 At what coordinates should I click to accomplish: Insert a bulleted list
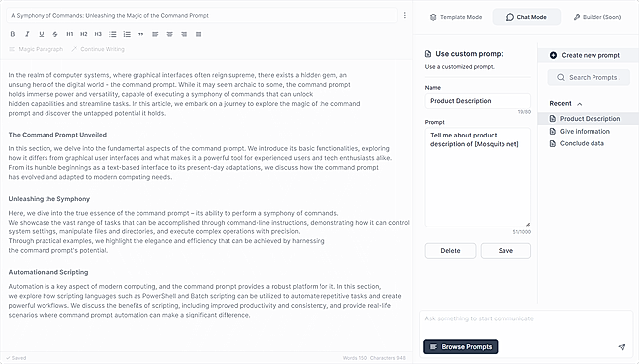(113, 34)
